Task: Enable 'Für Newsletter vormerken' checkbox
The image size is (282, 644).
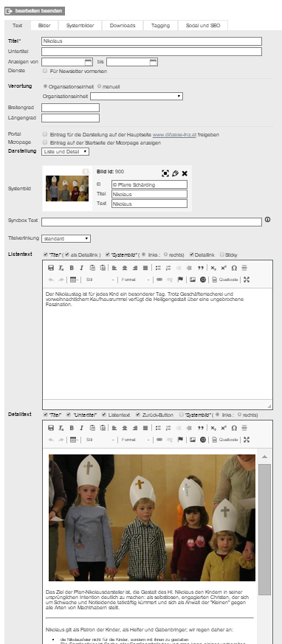Action: pyautogui.click(x=45, y=71)
